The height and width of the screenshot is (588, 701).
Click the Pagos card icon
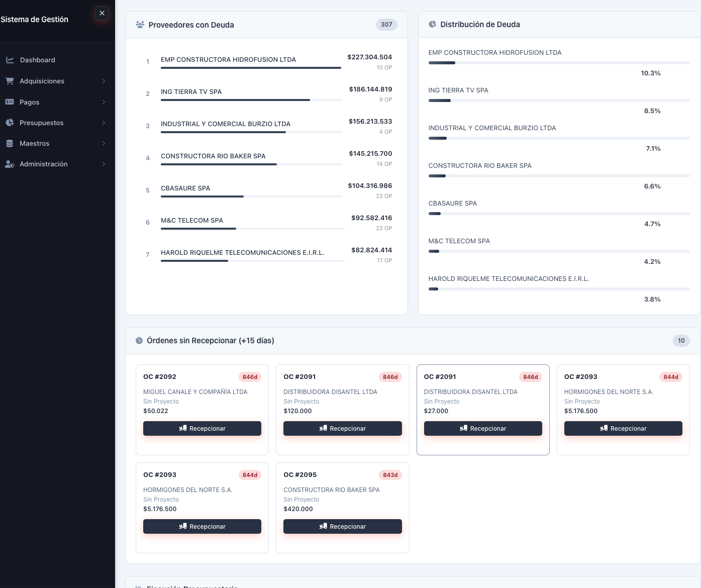click(x=10, y=102)
